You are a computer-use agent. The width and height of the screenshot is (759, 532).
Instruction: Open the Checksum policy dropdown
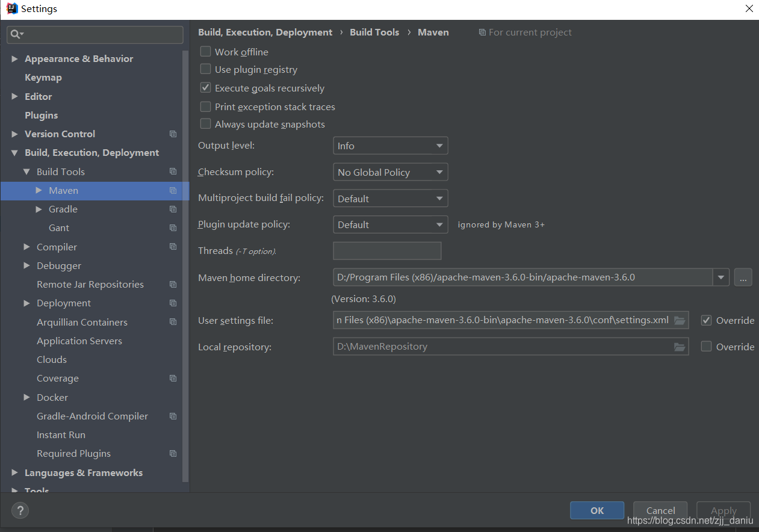(390, 172)
